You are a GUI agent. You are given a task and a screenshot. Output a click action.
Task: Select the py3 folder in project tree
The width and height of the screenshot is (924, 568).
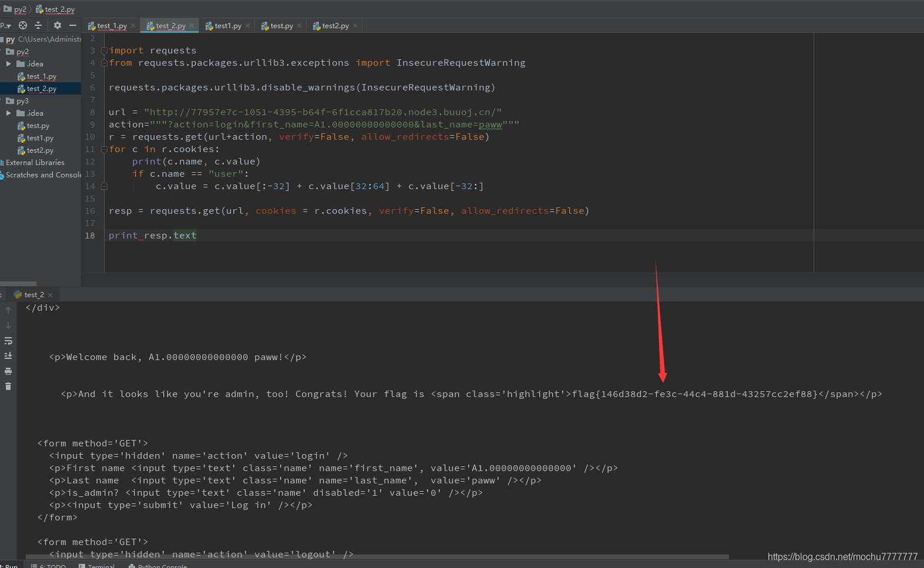point(22,101)
